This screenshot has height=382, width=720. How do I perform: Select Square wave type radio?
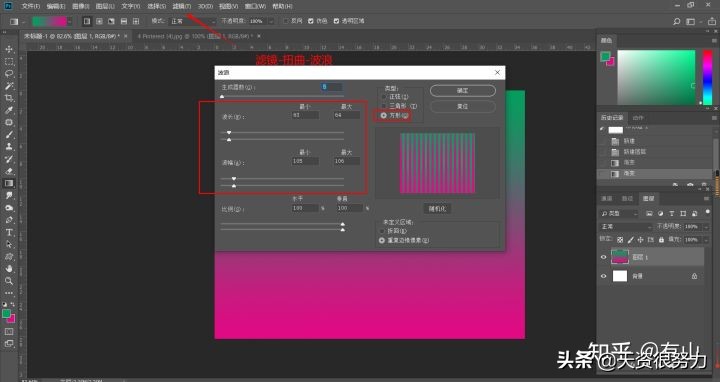pyautogui.click(x=383, y=115)
